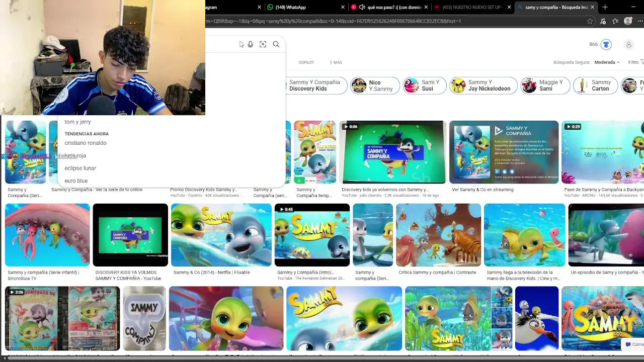This screenshot has height=362, width=644.
Task: Select 'Sammy Y Compañia Discovery Kids' chip
Action: (315, 85)
